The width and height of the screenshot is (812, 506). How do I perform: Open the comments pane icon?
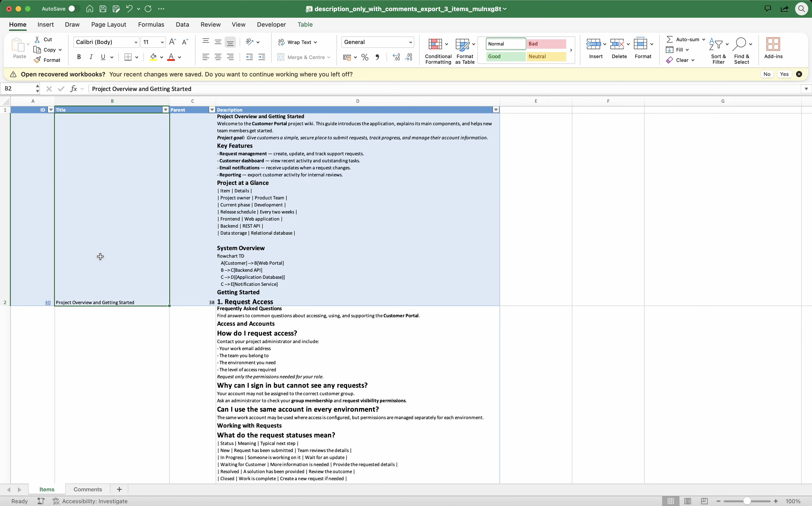[768, 9]
